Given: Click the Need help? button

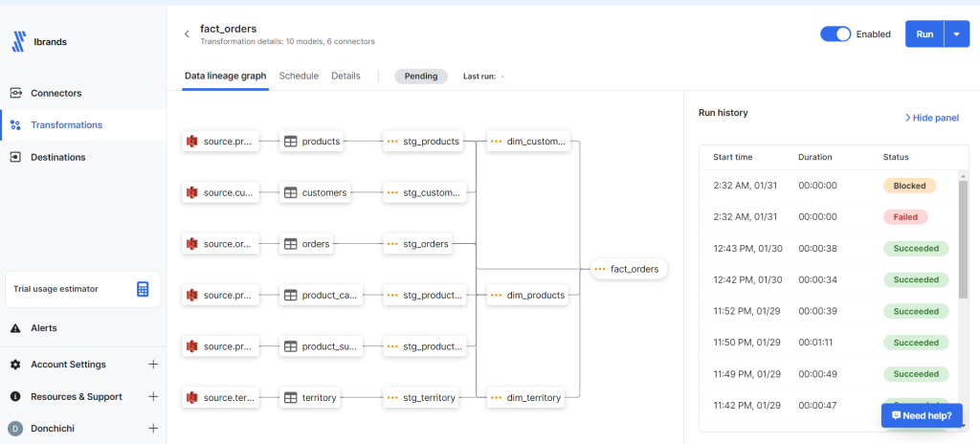Looking at the screenshot, I should point(922,415).
